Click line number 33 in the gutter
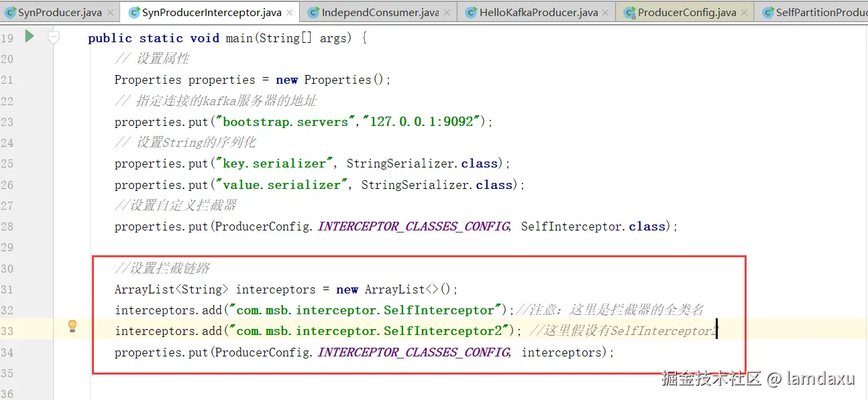The height and width of the screenshot is (400, 868). pos(7,331)
